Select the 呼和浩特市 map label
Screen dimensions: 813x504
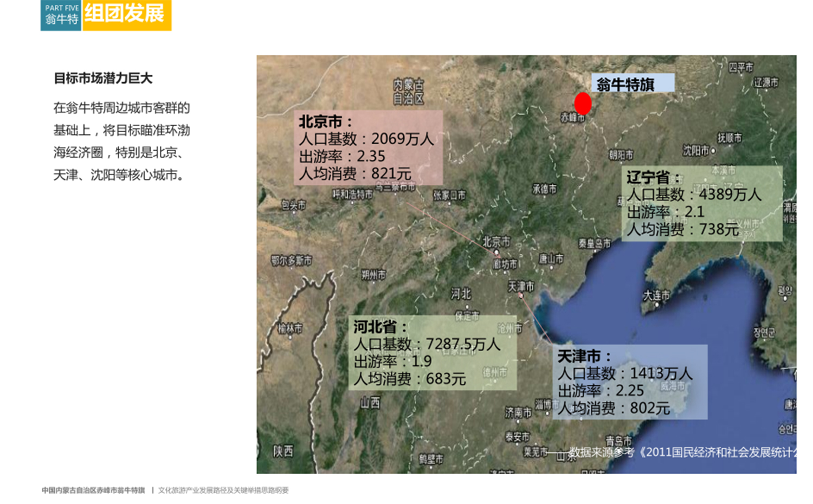pyautogui.click(x=353, y=194)
